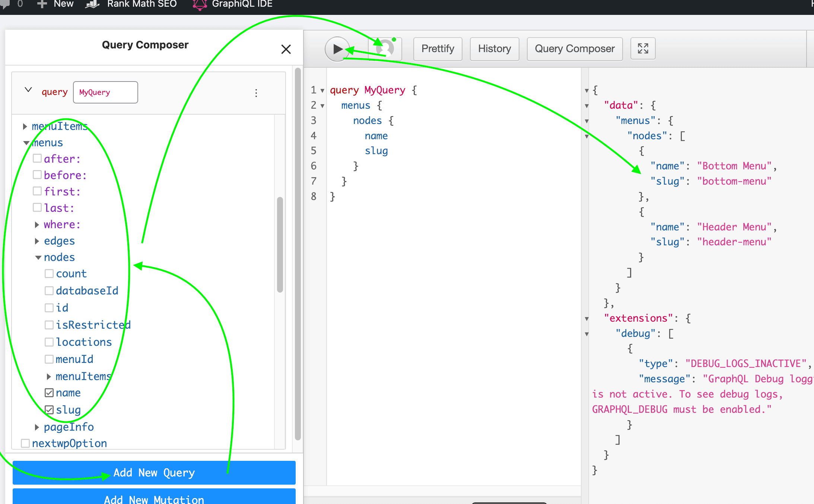Click "bottom-menu" slug value in results

[734, 181]
